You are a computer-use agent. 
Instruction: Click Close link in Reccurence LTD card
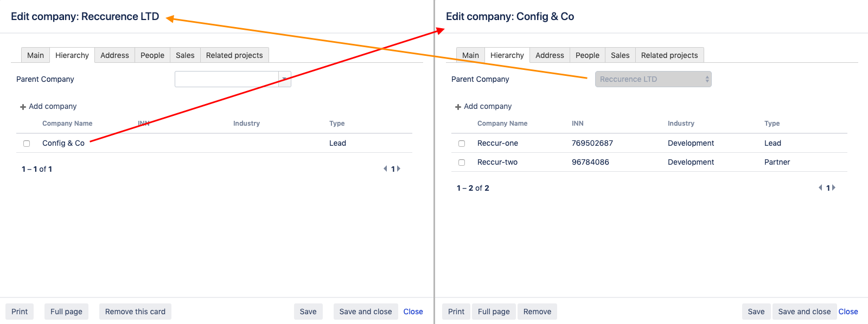(413, 312)
